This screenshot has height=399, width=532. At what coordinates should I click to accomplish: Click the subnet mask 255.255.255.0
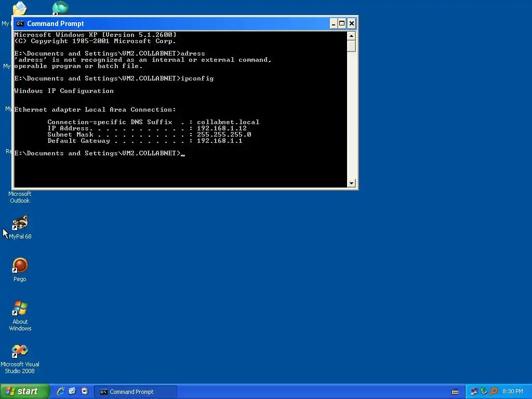(224, 135)
